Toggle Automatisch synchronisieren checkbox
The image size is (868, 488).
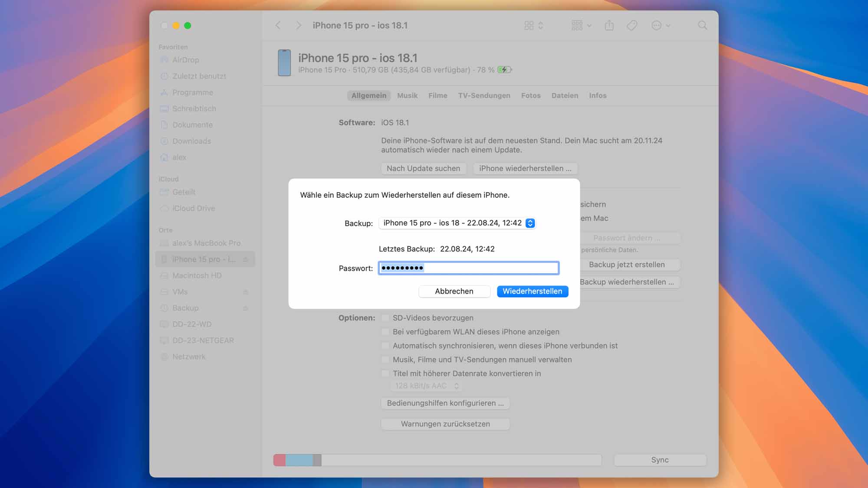click(385, 346)
